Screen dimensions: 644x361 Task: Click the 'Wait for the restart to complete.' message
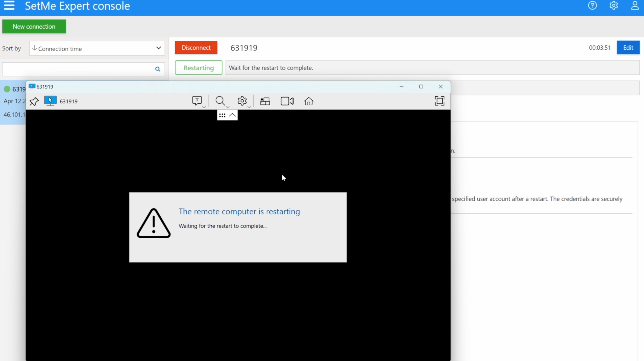pyautogui.click(x=271, y=68)
